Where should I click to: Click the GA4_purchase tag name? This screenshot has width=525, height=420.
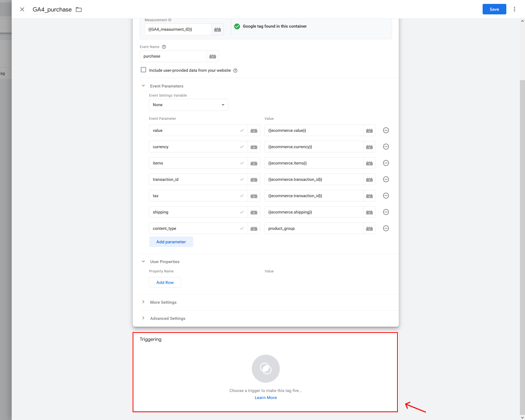coord(52,9)
